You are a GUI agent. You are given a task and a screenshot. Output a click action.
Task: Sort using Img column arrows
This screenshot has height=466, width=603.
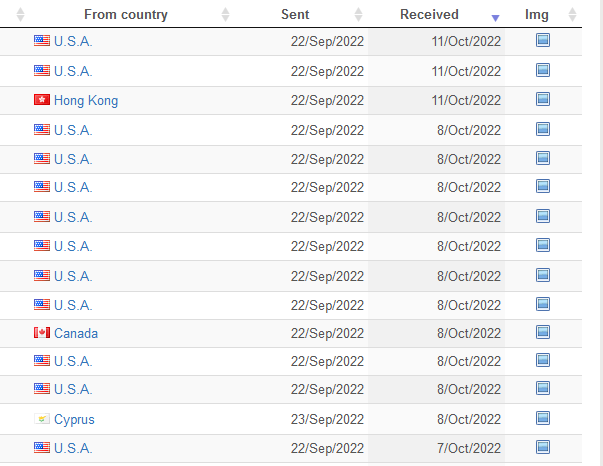(x=572, y=15)
